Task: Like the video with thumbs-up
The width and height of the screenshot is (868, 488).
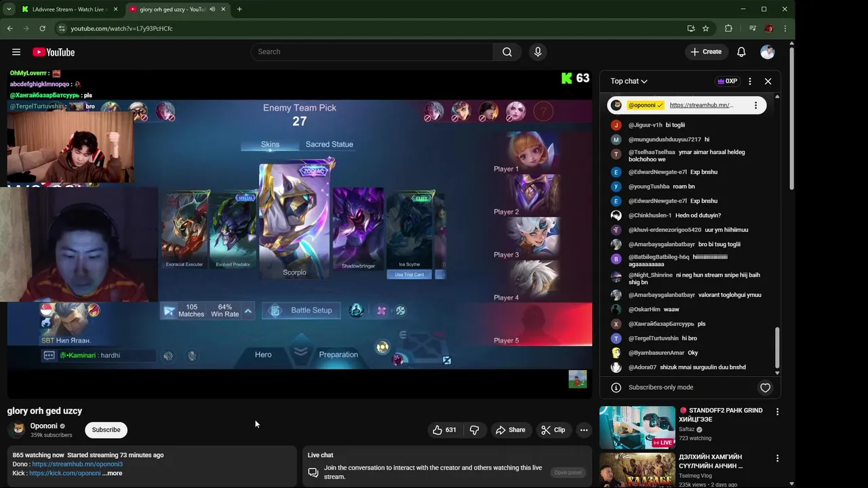Action: point(444,430)
